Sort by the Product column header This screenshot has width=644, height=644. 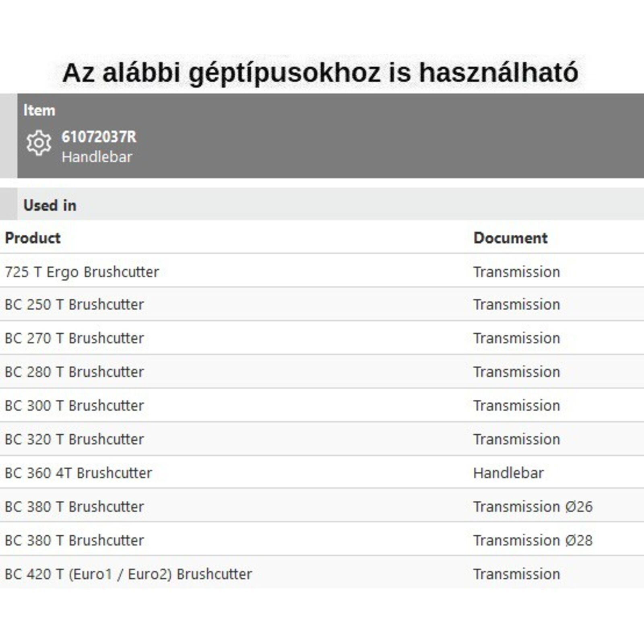tap(33, 238)
